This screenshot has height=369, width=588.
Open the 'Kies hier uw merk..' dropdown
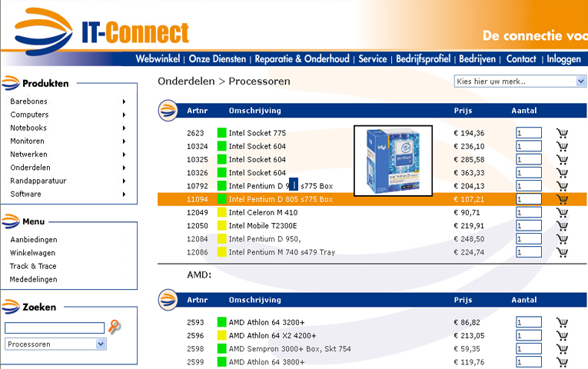[520, 81]
